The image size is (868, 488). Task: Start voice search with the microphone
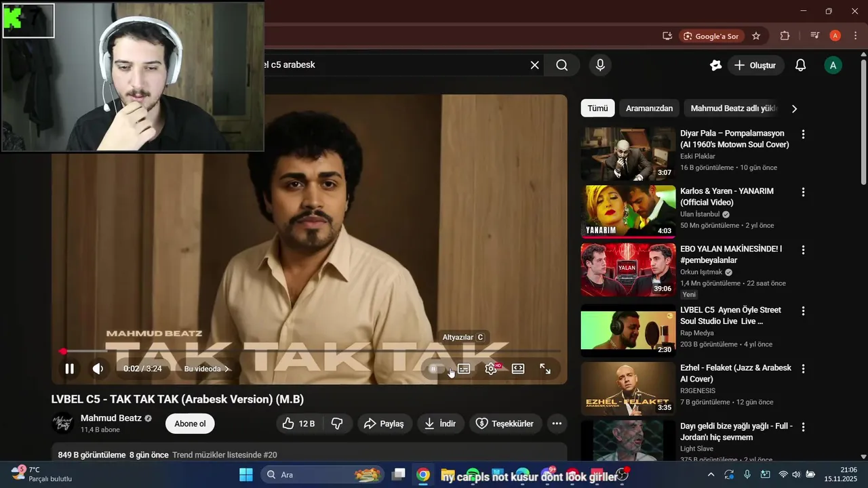(x=599, y=65)
